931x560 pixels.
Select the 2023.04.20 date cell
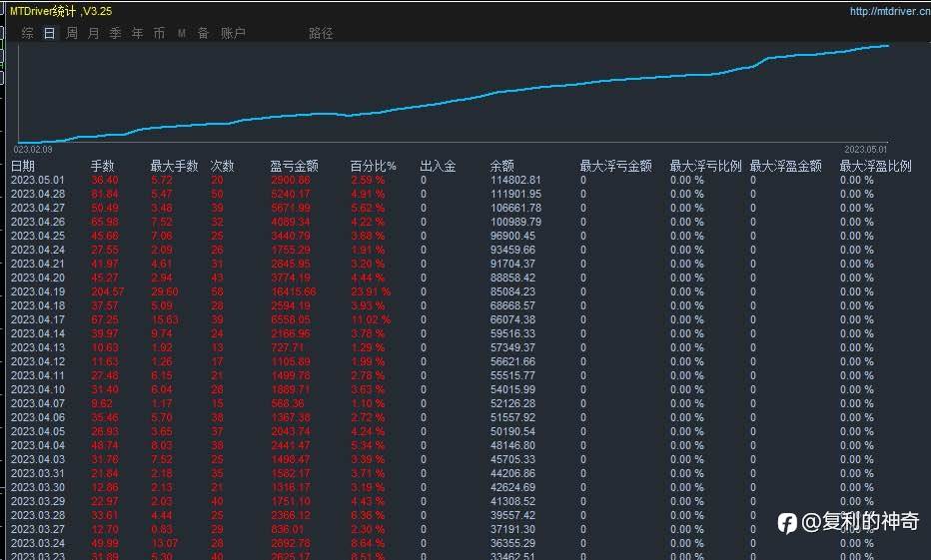[x=37, y=278]
